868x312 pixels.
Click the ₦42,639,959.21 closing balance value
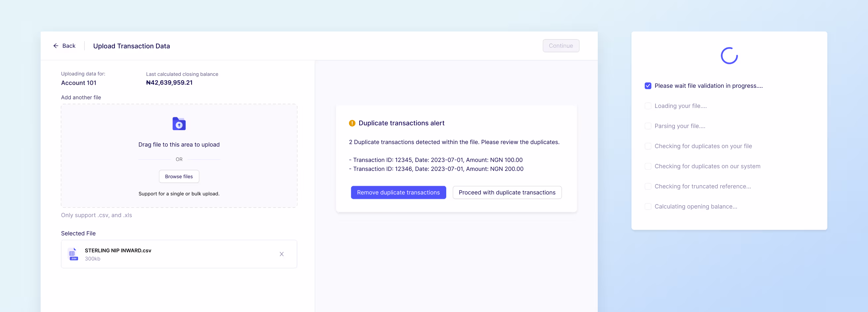tap(169, 83)
